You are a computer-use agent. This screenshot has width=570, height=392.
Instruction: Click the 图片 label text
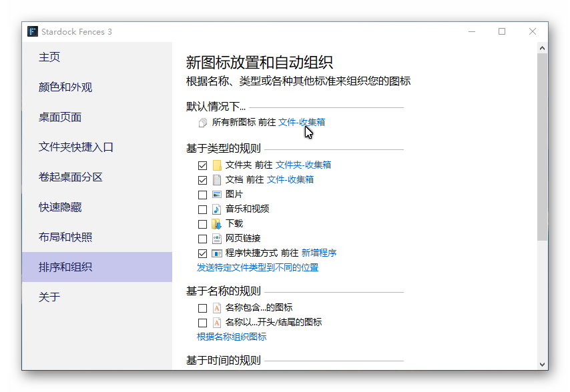(234, 194)
